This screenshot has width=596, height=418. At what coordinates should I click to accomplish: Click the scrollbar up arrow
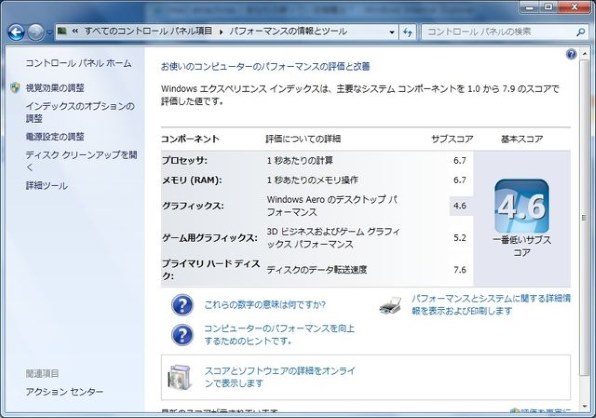pos(584,55)
